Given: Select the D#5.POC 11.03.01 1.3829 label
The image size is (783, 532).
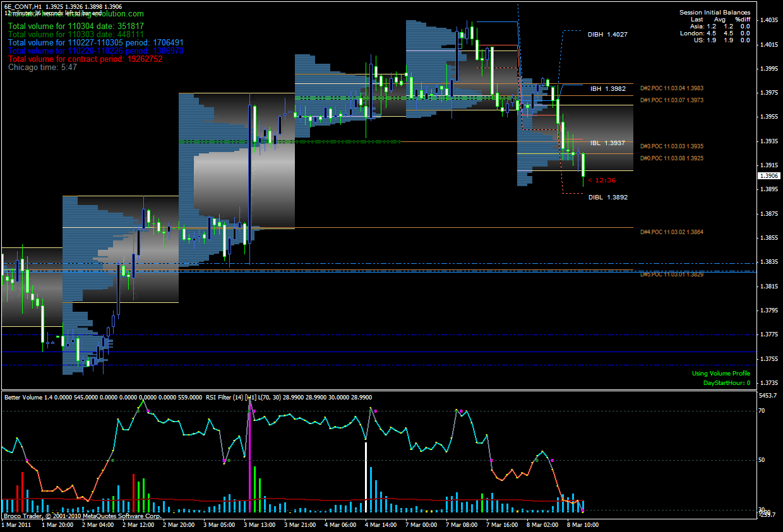Looking at the screenshot, I should coord(671,275).
